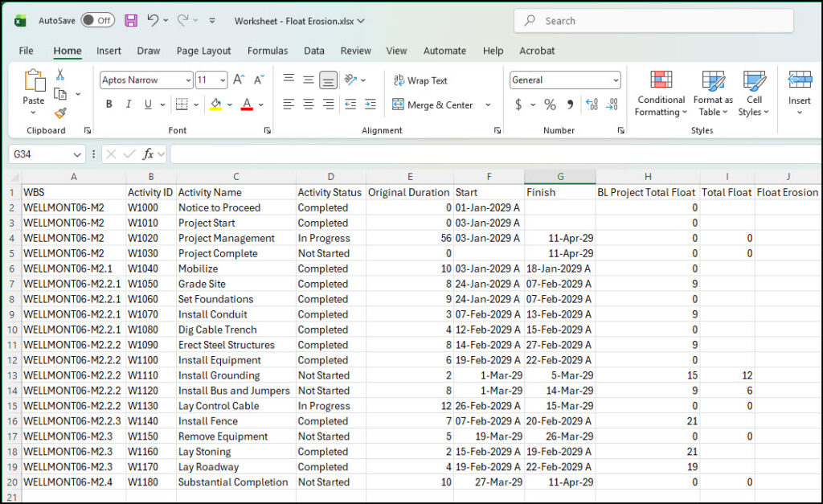Select cell containing Substantial Completion
The image size is (823, 504).
point(236,482)
